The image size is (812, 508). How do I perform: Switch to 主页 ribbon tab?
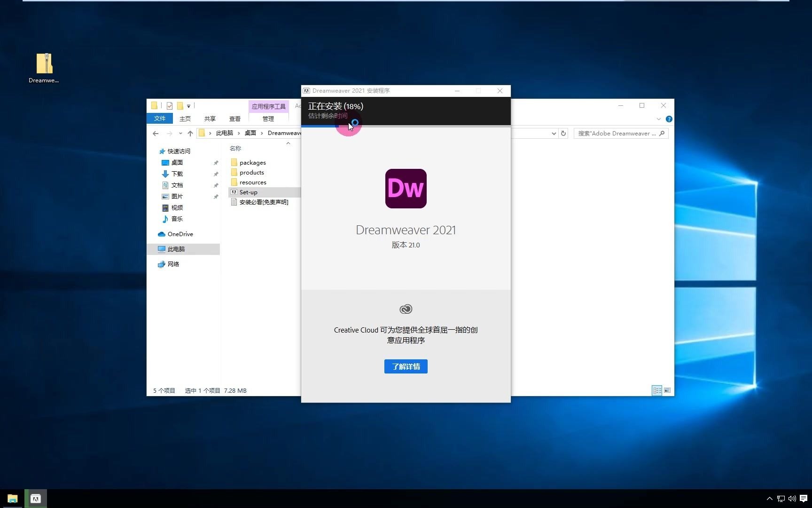(x=185, y=119)
